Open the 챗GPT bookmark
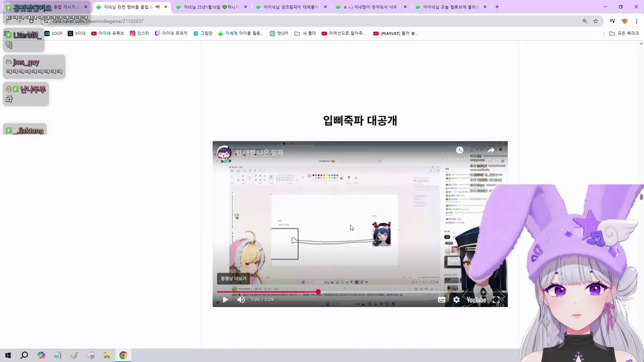This screenshot has width=644, height=362. (279, 33)
